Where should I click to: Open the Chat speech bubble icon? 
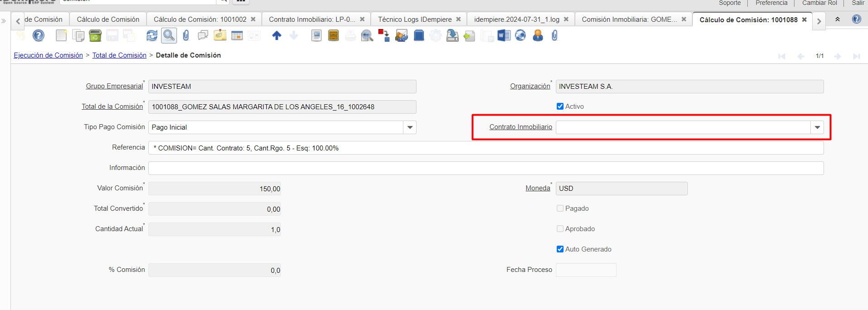click(203, 35)
